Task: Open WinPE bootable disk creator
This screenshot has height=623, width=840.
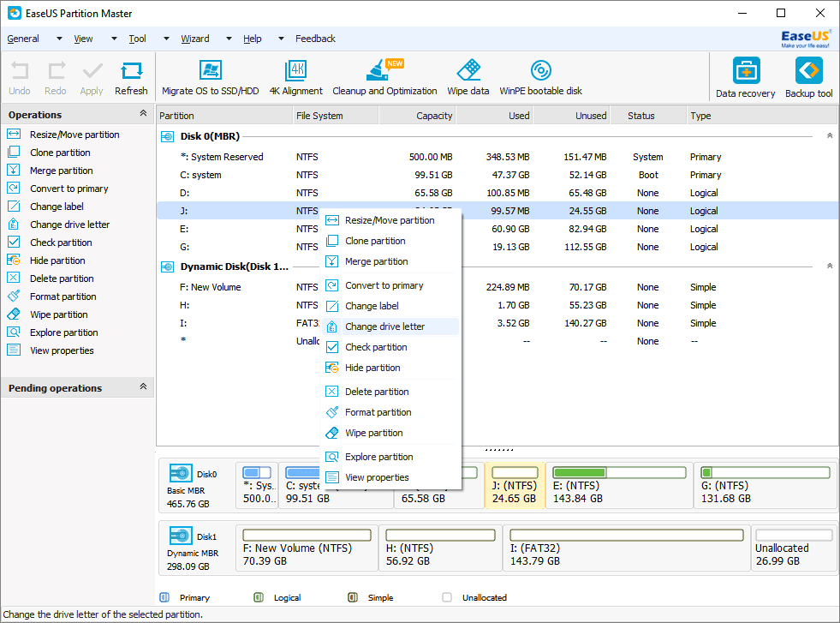Action: pos(540,78)
